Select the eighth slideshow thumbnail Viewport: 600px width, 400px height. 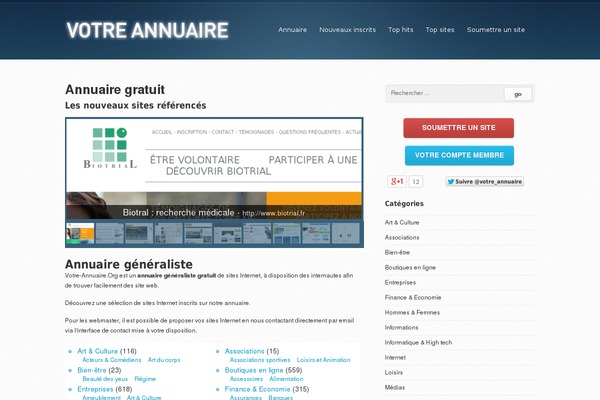click(286, 233)
